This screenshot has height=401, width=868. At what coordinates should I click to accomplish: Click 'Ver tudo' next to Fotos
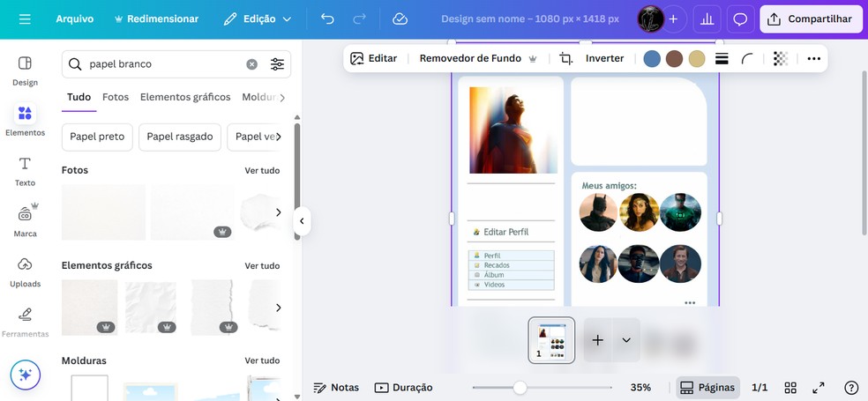[x=262, y=170]
